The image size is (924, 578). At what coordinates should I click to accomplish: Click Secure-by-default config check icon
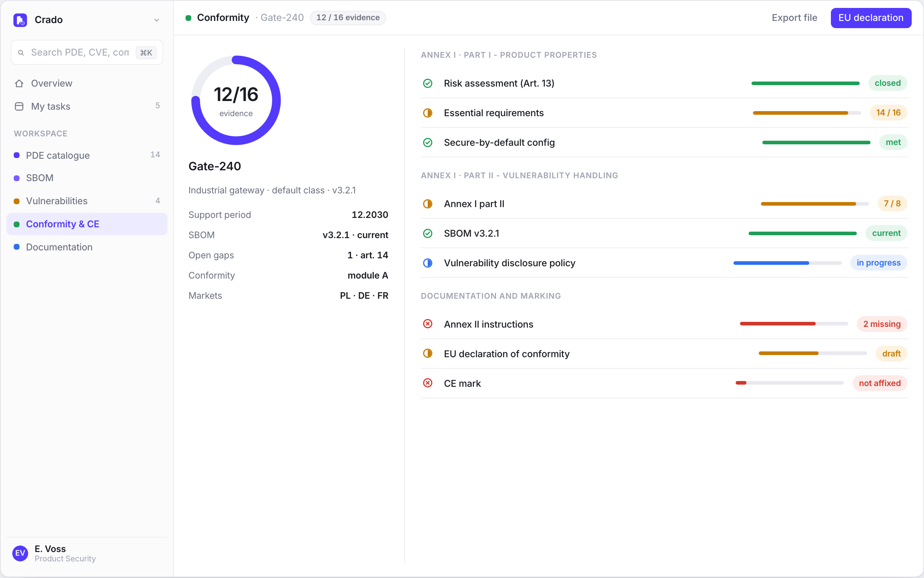pos(428,143)
